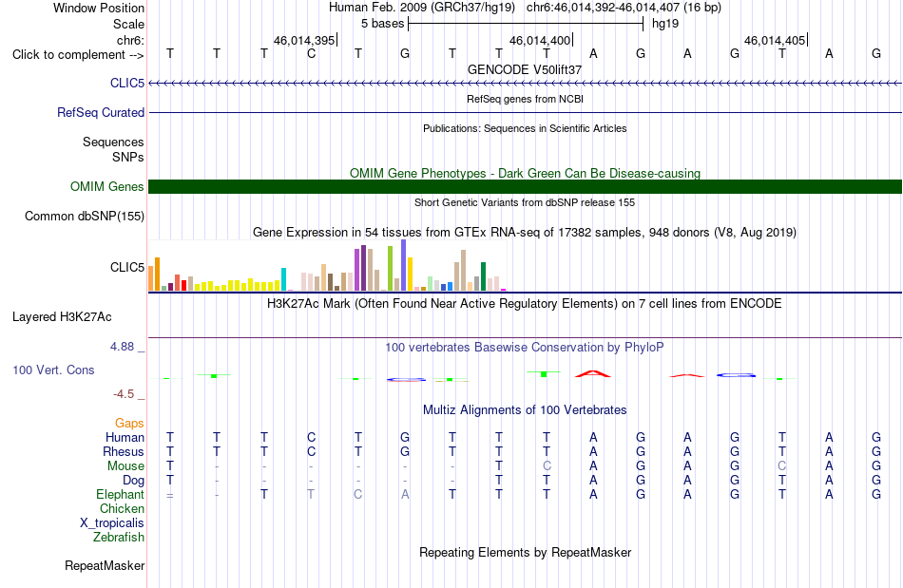Open the Common dbSNP(155) track label
903x588 pixels.
pyautogui.click(x=84, y=216)
